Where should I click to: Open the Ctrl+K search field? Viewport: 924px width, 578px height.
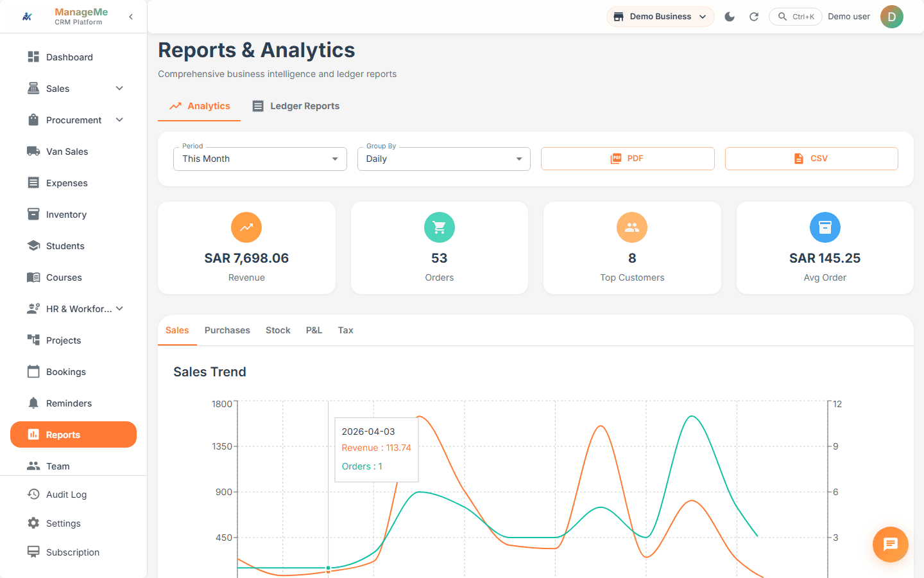(x=795, y=16)
